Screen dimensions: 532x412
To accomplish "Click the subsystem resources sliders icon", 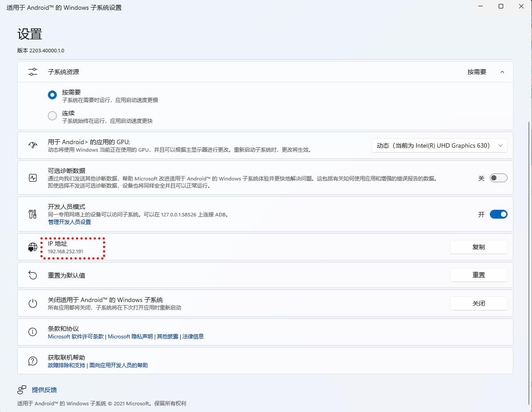I will point(33,72).
